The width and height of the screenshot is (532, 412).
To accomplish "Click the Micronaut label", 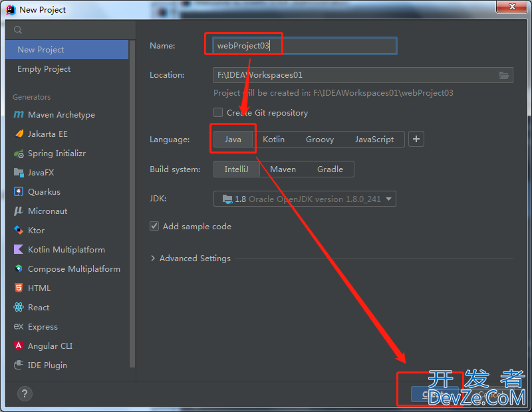I will coord(47,211).
